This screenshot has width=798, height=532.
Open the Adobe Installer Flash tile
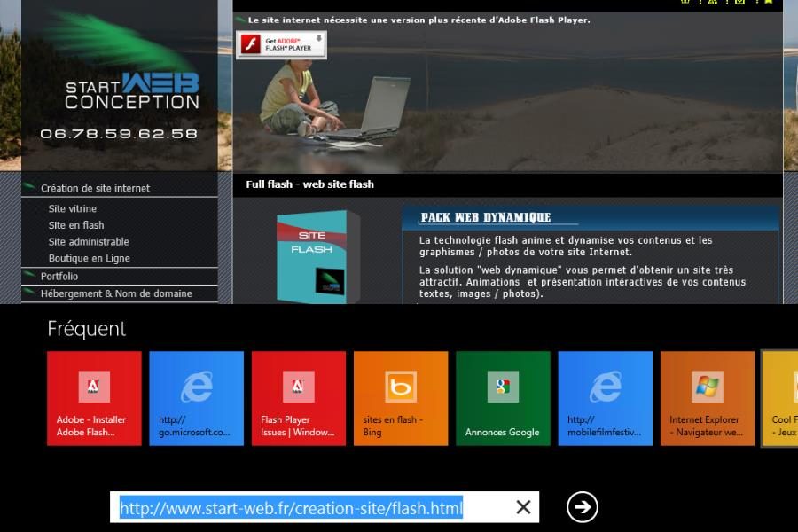click(94, 398)
